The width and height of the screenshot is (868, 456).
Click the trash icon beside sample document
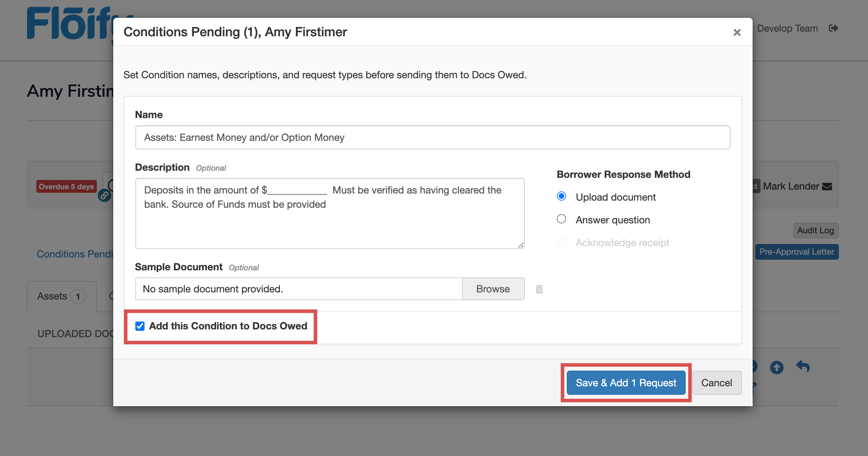pyautogui.click(x=539, y=289)
